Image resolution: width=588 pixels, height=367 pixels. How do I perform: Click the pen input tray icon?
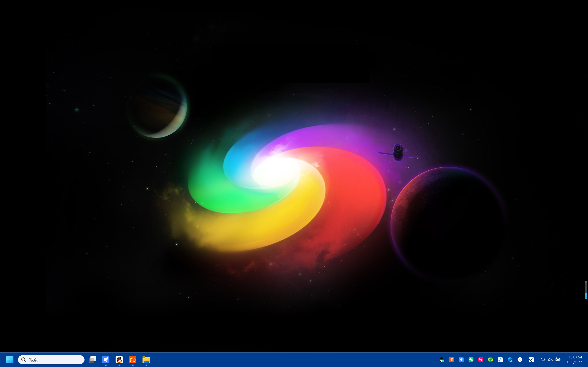[x=532, y=360]
